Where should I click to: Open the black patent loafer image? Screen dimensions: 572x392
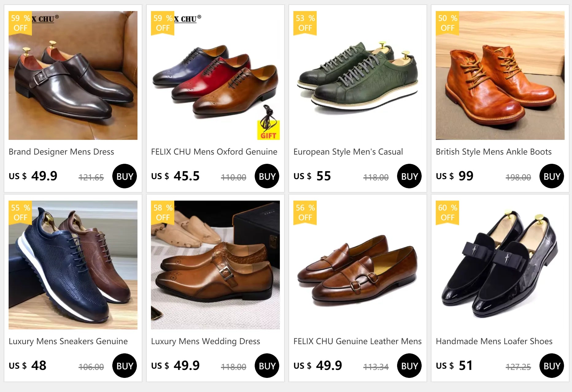point(500,265)
